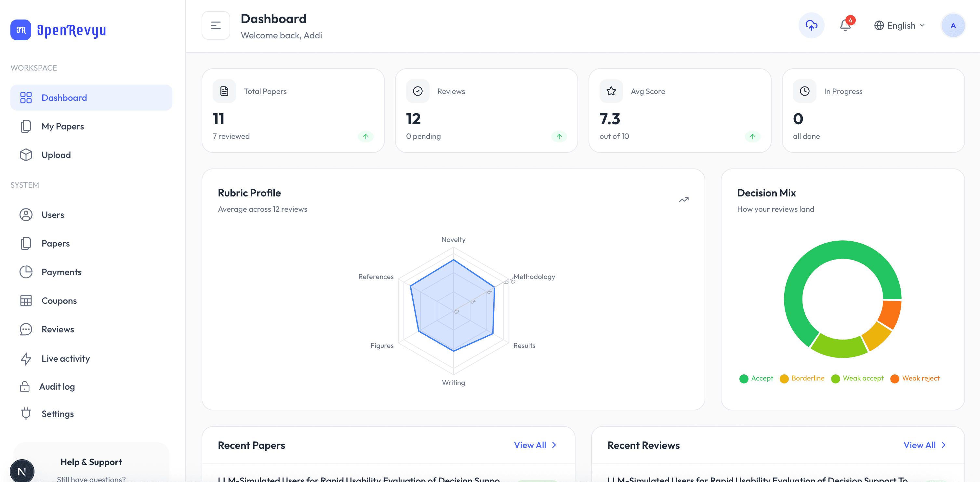
Task: Click up-arrow trend badge on Avg Score card
Action: tap(752, 136)
